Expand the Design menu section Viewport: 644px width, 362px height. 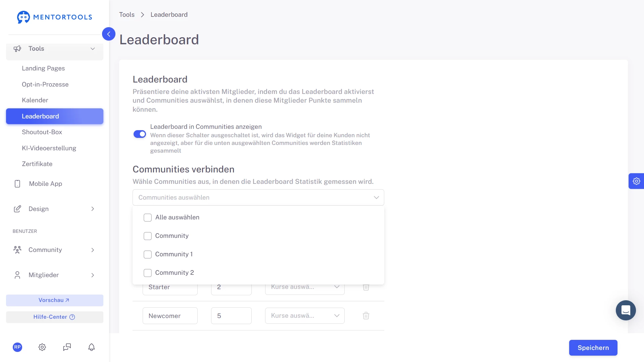(x=54, y=209)
